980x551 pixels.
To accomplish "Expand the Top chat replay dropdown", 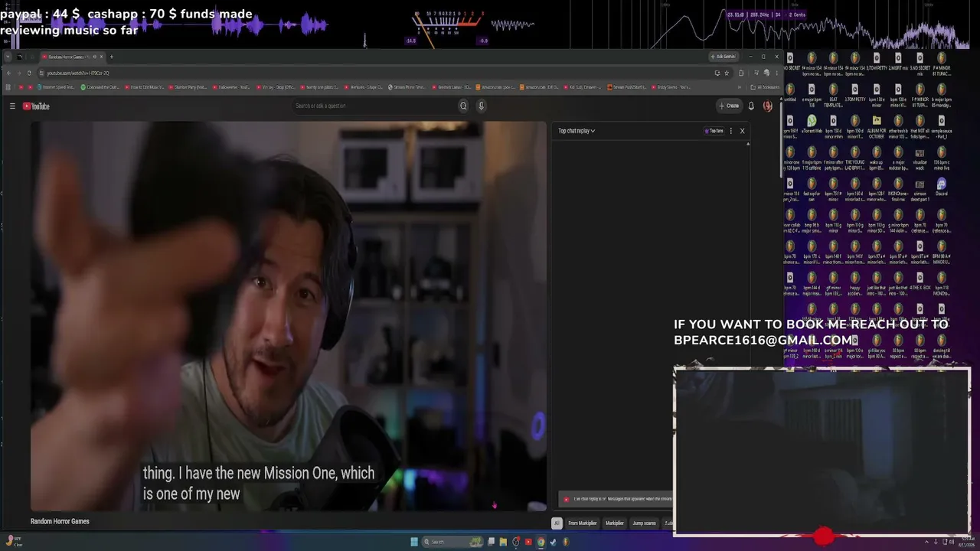I will (x=577, y=131).
